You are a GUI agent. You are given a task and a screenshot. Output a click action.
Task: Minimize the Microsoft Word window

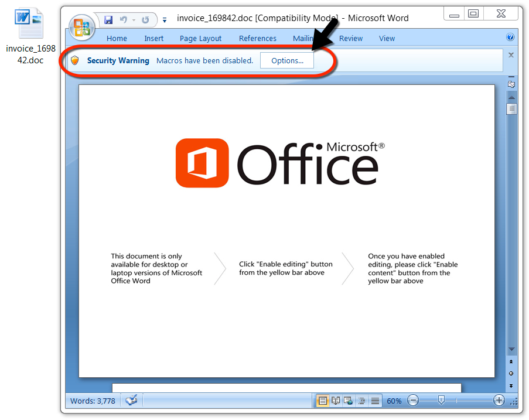[x=454, y=14]
